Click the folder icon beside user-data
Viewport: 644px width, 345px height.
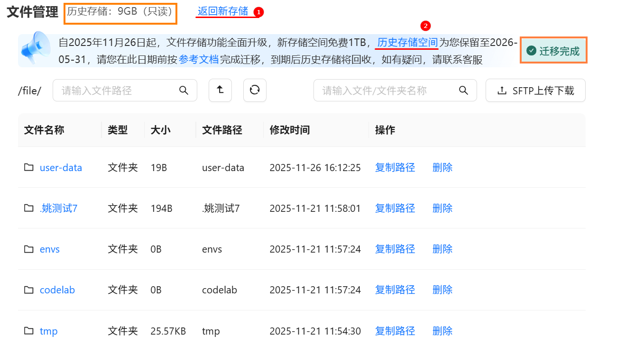pyautogui.click(x=29, y=167)
